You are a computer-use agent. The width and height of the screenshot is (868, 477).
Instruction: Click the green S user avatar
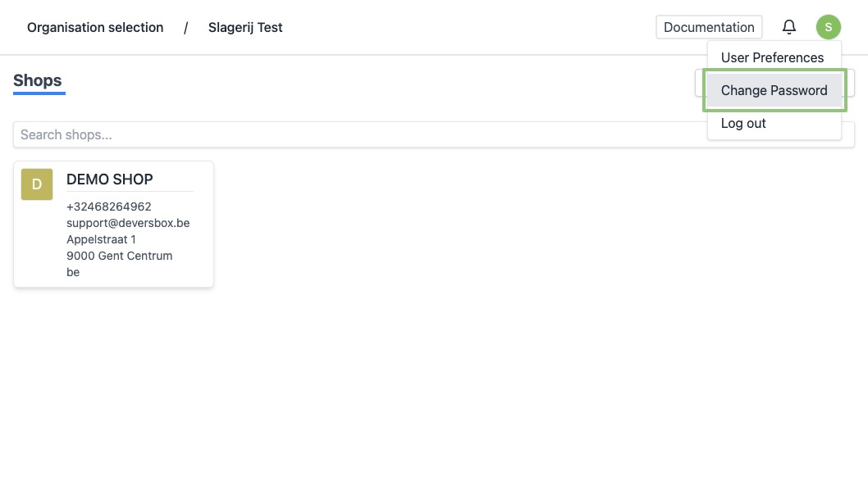click(x=828, y=27)
